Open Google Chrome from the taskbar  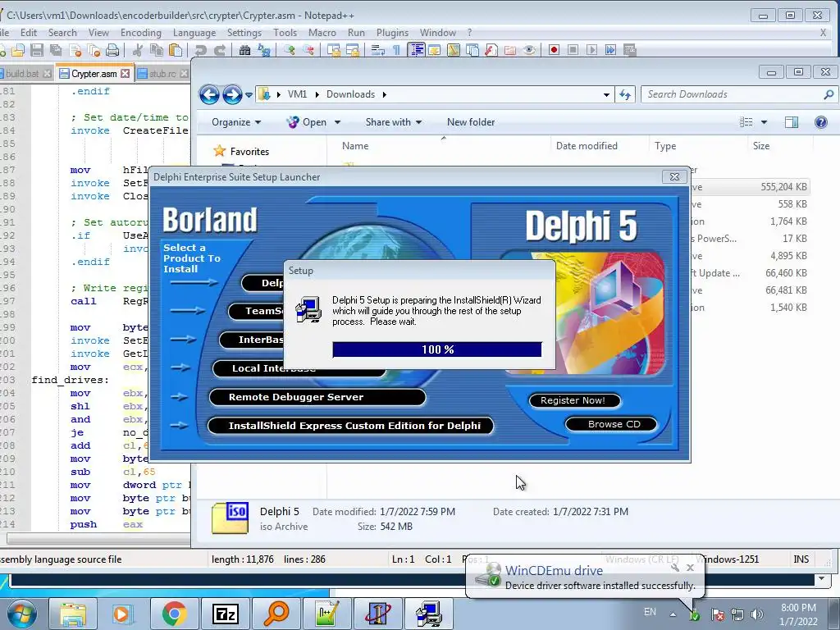click(x=174, y=614)
